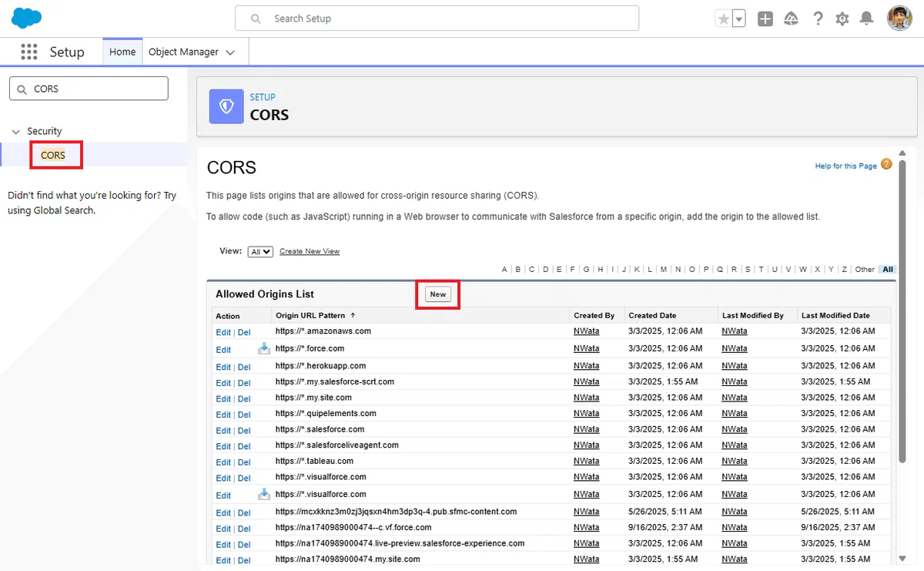The width and height of the screenshot is (924, 571).
Task: Filter list by letter M
Action: 664,269
